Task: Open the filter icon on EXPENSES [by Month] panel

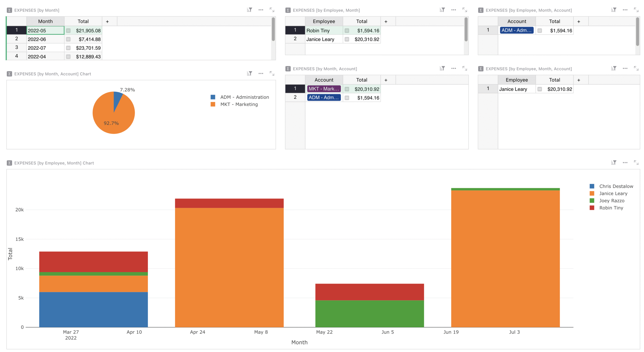Action: point(250,10)
